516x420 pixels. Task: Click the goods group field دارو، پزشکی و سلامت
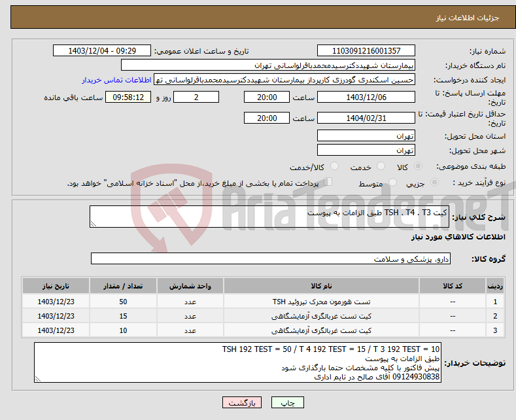pyautogui.click(x=271, y=258)
